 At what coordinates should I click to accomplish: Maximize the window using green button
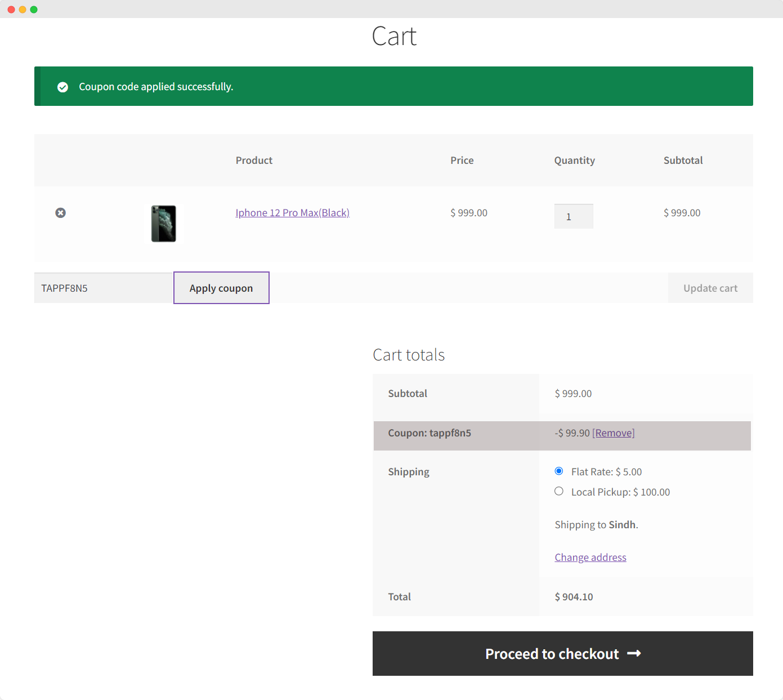click(x=34, y=10)
